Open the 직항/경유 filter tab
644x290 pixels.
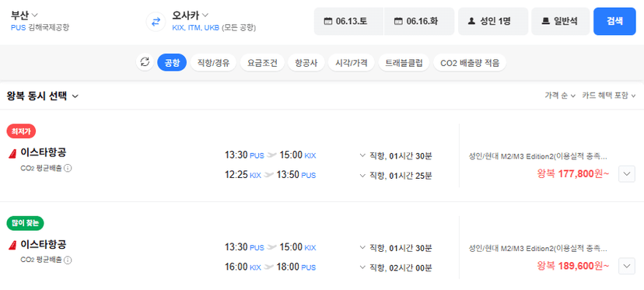[214, 63]
